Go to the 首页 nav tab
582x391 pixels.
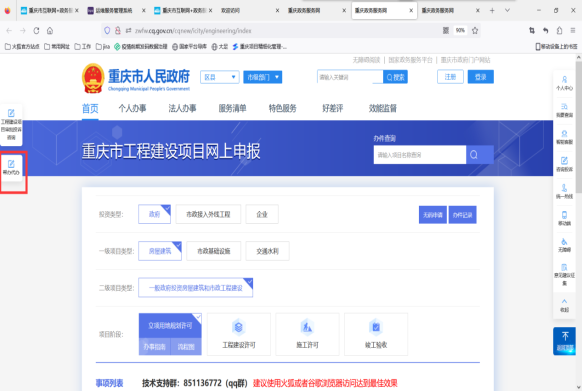[90, 108]
